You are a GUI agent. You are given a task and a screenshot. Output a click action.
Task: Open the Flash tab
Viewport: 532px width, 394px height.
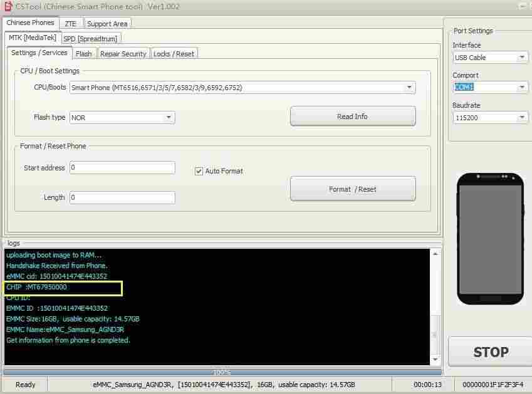(x=83, y=54)
